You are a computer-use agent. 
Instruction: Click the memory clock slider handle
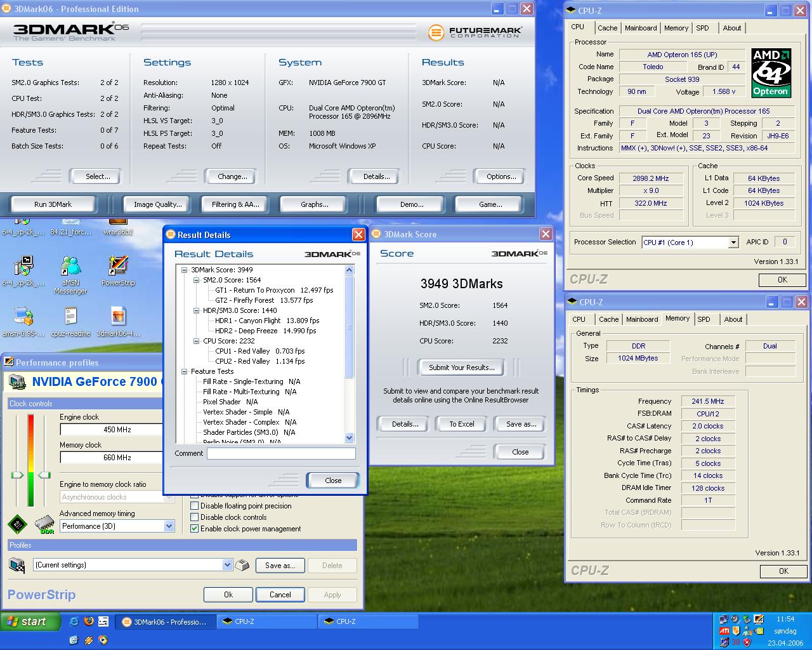click(44, 475)
